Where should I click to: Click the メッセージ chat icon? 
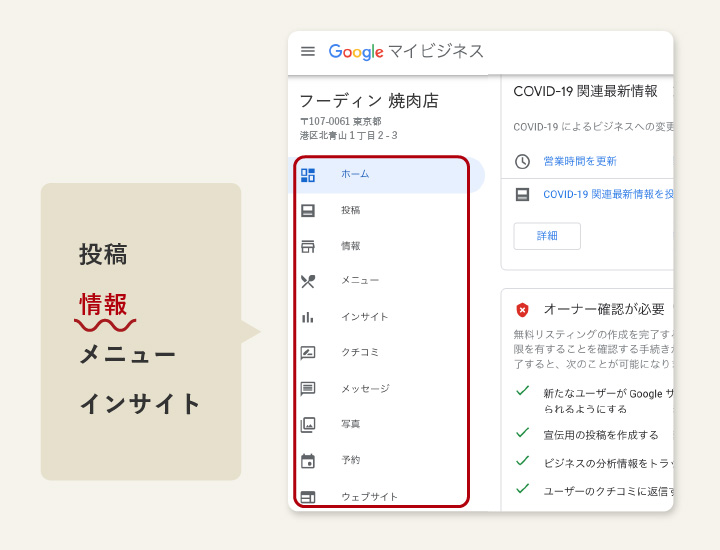[308, 389]
